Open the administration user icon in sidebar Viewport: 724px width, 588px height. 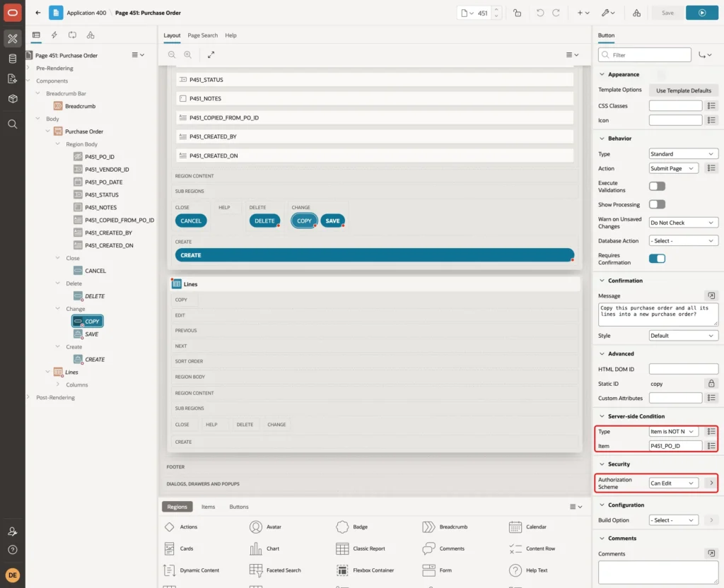(x=13, y=531)
